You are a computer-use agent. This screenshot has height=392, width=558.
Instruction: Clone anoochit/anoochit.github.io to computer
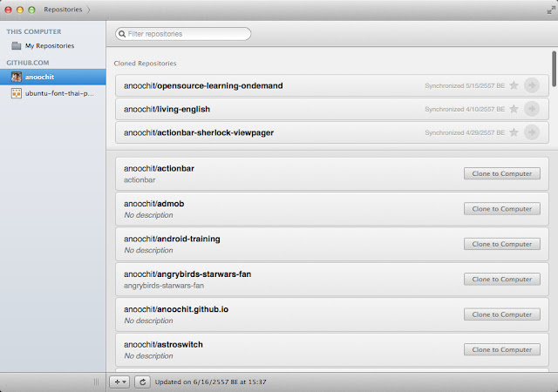pos(502,314)
